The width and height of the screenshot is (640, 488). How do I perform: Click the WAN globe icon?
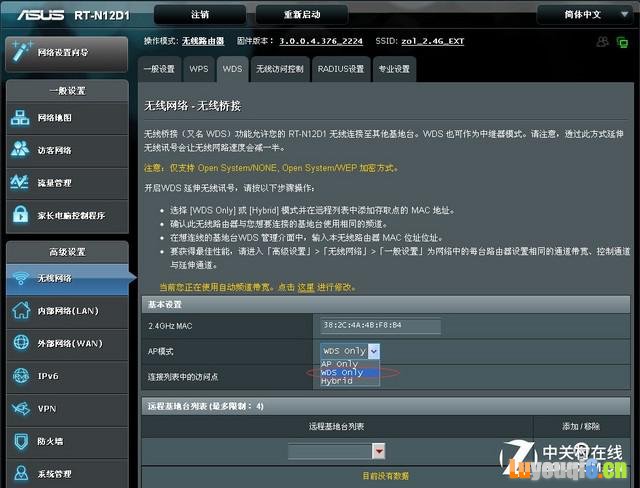pos(21,343)
